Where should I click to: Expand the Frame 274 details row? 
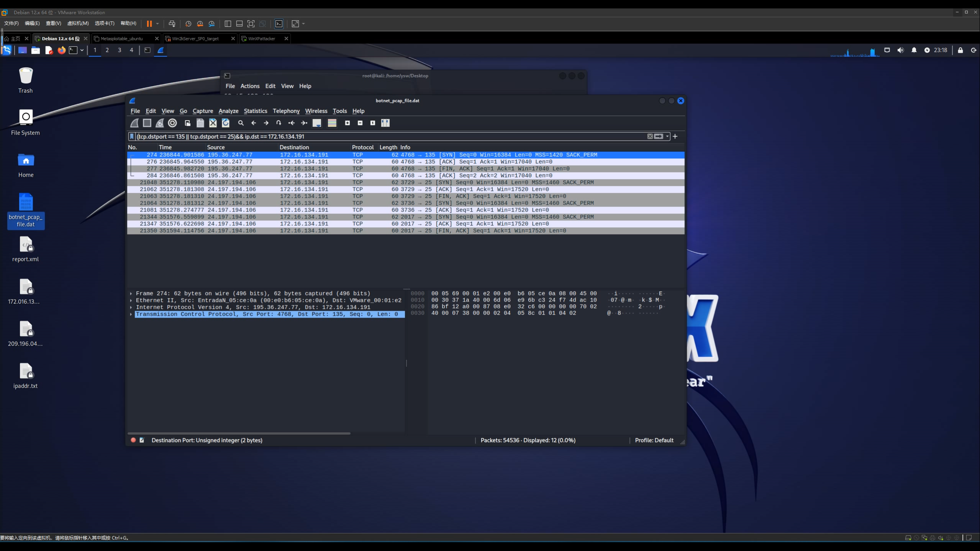click(x=131, y=293)
